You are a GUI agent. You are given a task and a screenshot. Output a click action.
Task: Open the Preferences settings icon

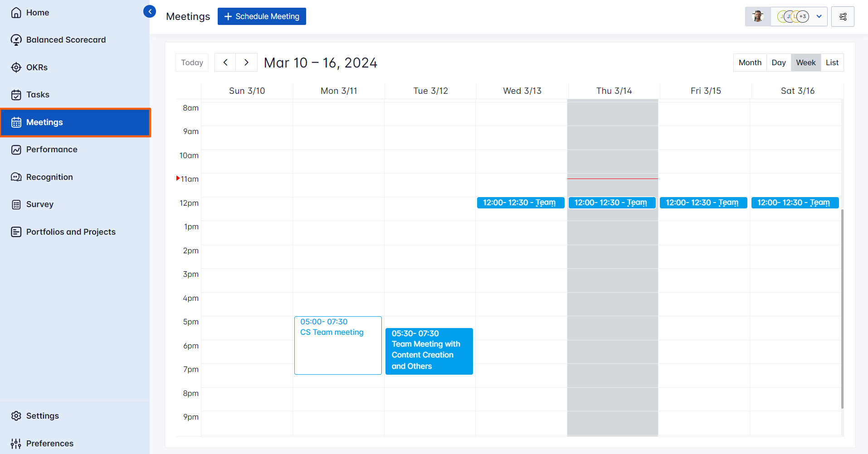click(16, 443)
